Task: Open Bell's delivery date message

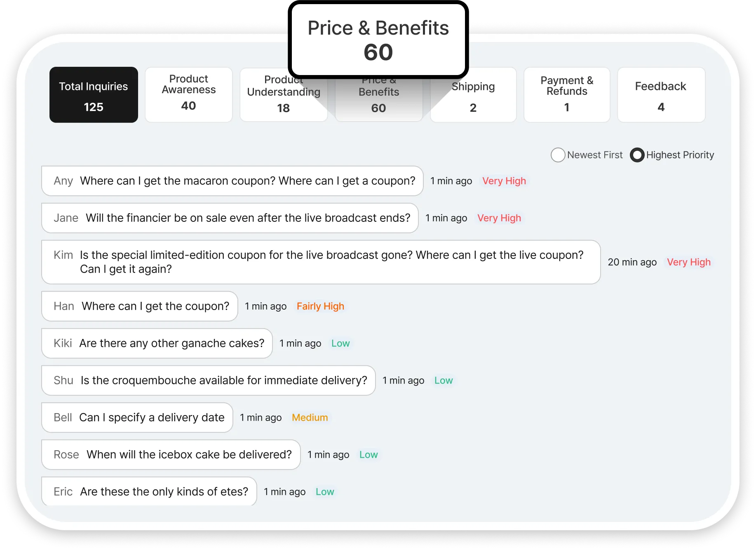Action: pos(137,418)
